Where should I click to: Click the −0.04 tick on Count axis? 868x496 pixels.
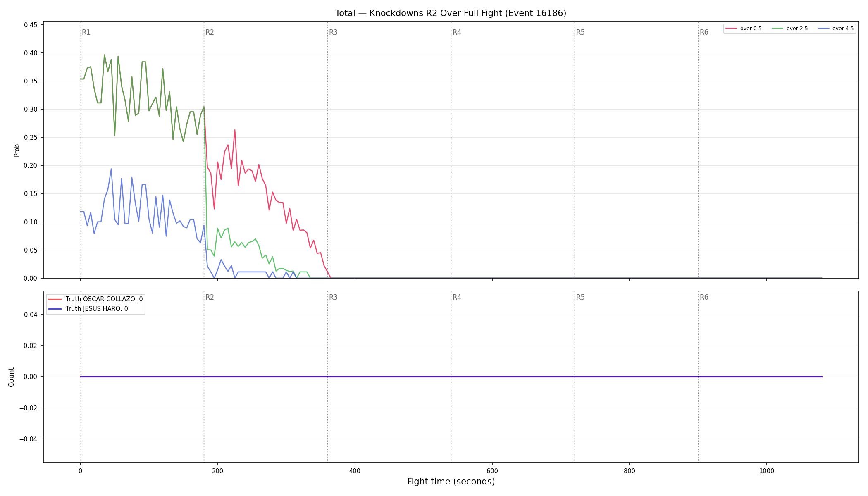point(29,439)
